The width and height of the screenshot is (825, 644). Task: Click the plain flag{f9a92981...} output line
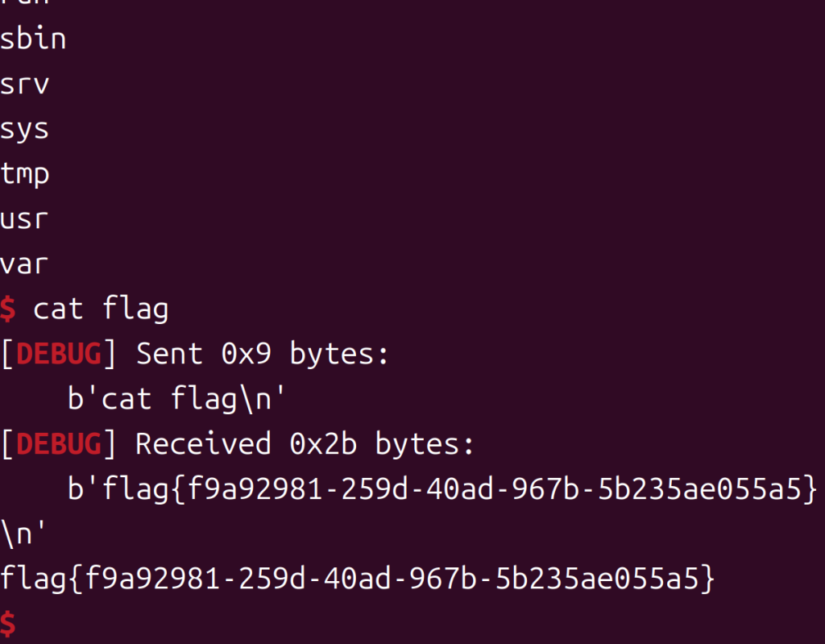(358, 579)
